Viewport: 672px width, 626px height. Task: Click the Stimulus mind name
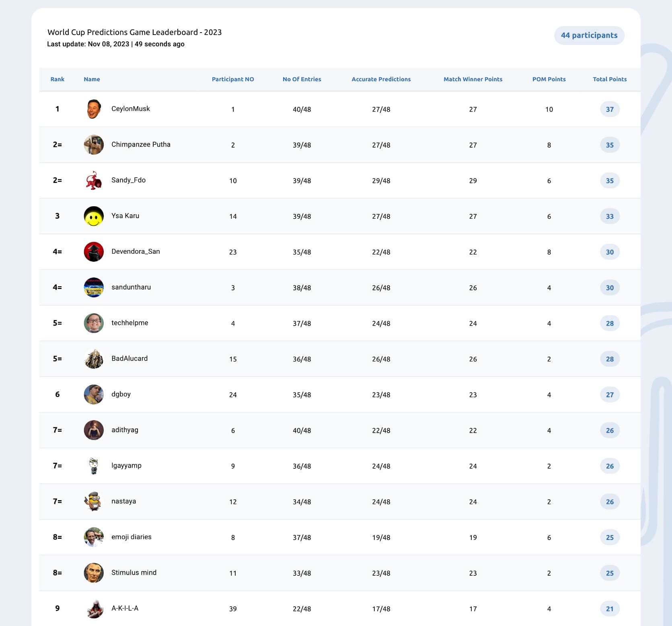[134, 573]
